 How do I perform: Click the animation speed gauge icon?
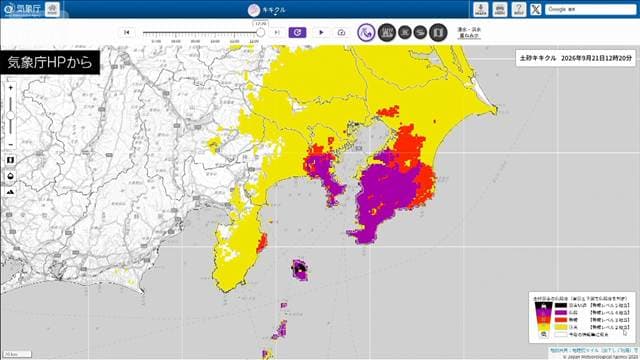coord(342,32)
